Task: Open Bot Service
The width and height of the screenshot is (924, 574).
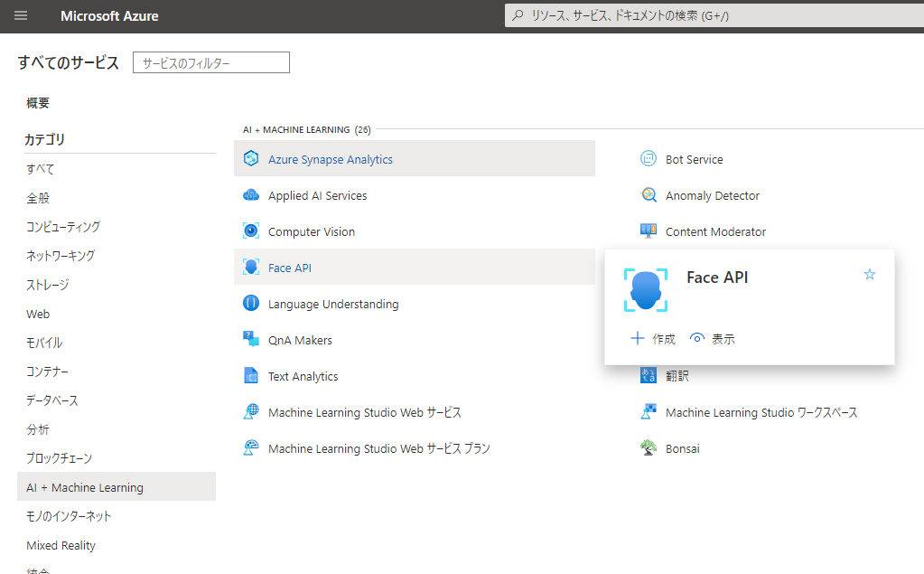Action: click(695, 159)
